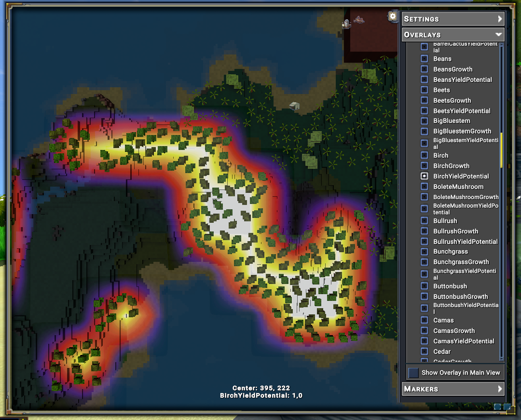
Task: Select BoleteMushroomGrowth overlay radio button
Action: tap(425, 197)
